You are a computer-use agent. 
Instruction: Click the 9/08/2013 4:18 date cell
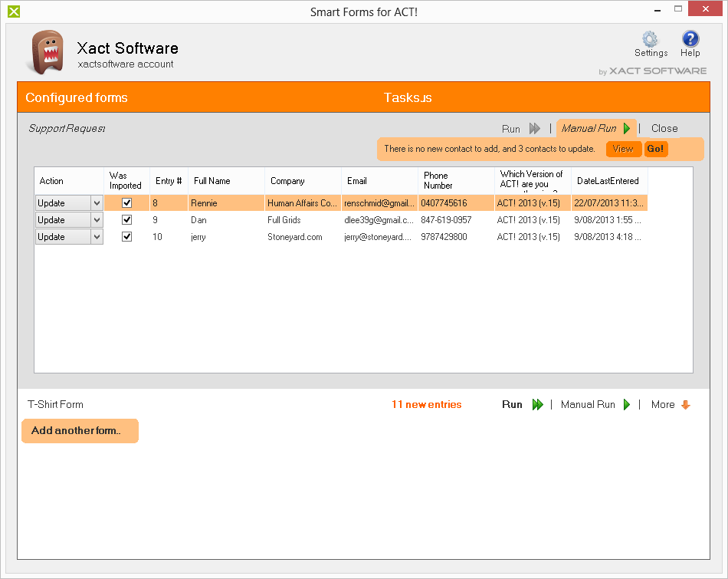pyautogui.click(x=610, y=236)
